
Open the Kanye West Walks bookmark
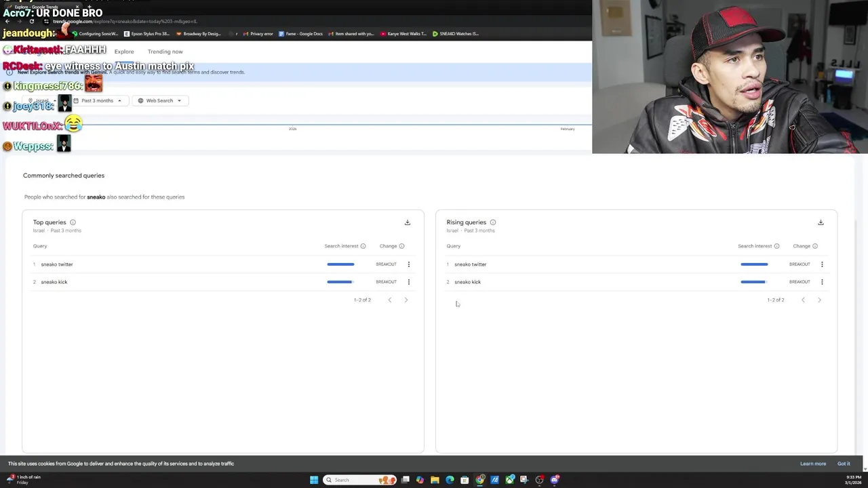(403, 34)
